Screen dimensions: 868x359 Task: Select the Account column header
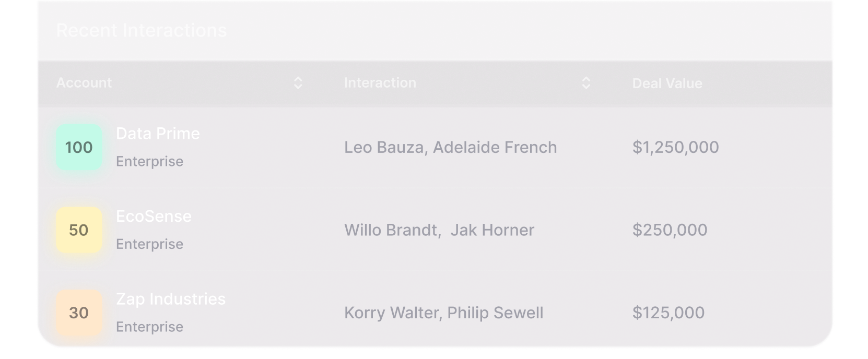[x=84, y=83]
